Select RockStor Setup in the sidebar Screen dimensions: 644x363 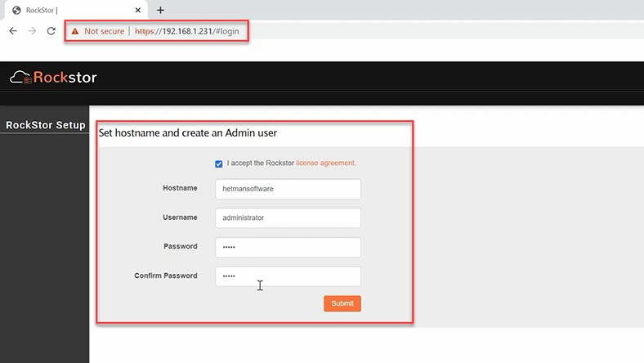(45, 125)
